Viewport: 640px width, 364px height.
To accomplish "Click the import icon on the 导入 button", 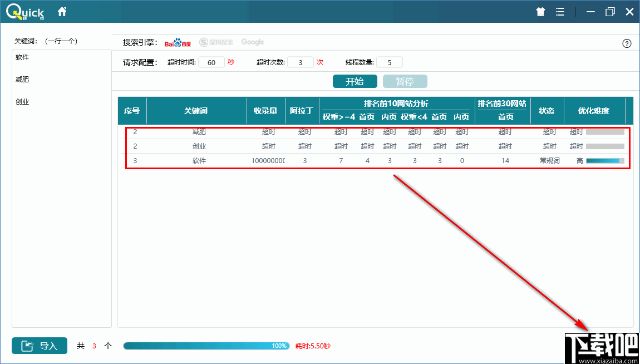I will [27, 346].
